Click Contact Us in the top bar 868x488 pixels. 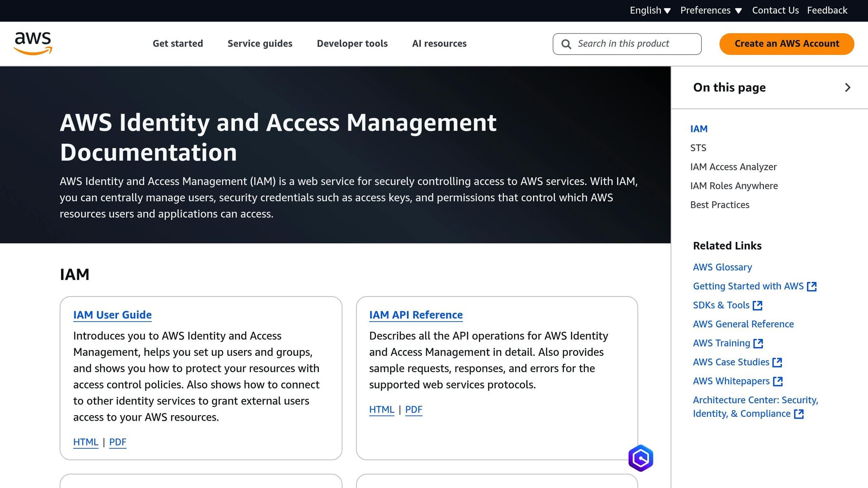[x=775, y=11]
